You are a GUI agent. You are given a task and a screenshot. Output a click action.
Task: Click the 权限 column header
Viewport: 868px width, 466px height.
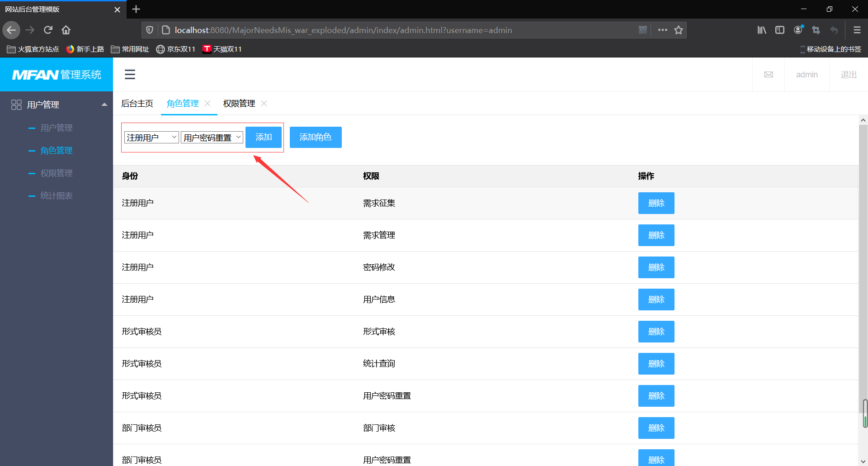pyautogui.click(x=371, y=176)
